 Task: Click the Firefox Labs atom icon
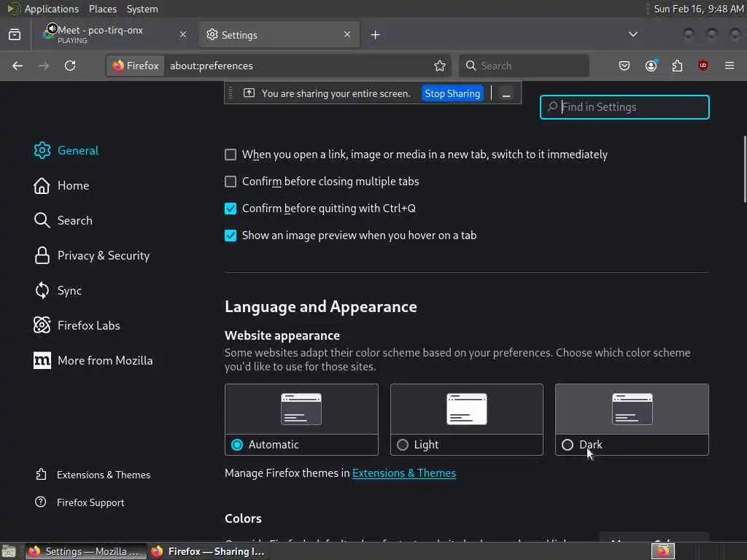point(42,326)
